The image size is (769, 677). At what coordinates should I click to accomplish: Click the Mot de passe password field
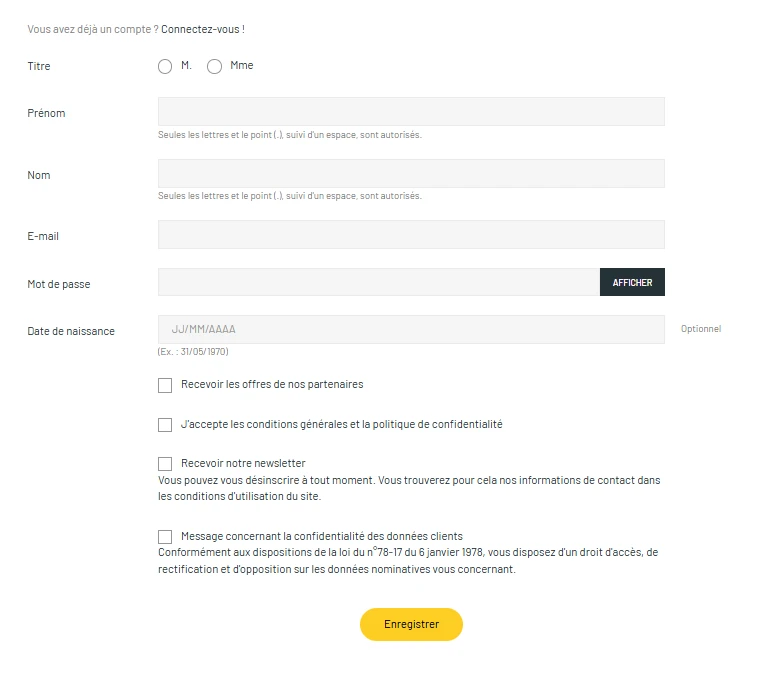tap(378, 283)
